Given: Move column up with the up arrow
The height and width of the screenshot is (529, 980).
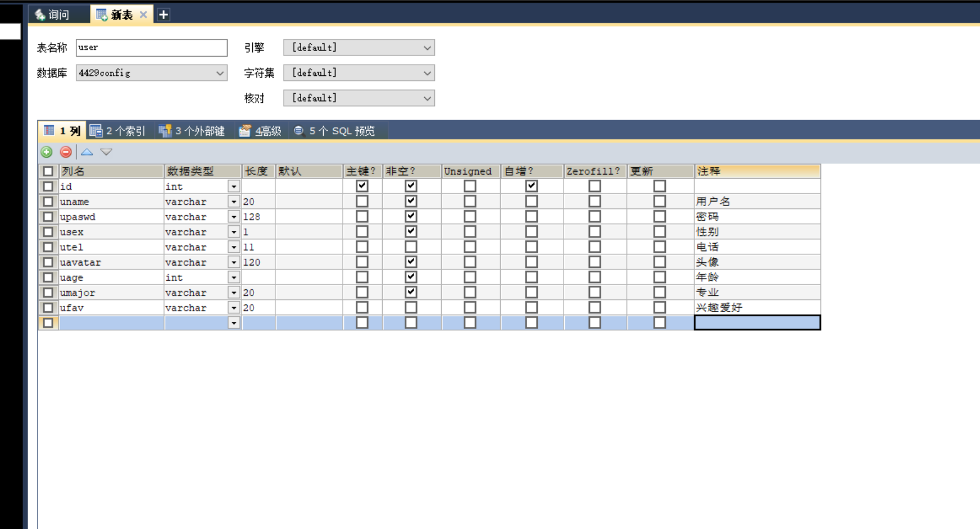Looking at the screenshot, I should tap(87, 152).
